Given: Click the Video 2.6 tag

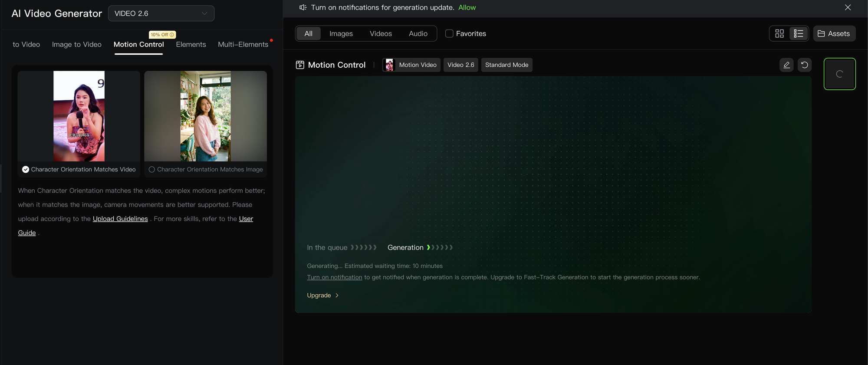Looking at the screenshot, I should 461,65.
